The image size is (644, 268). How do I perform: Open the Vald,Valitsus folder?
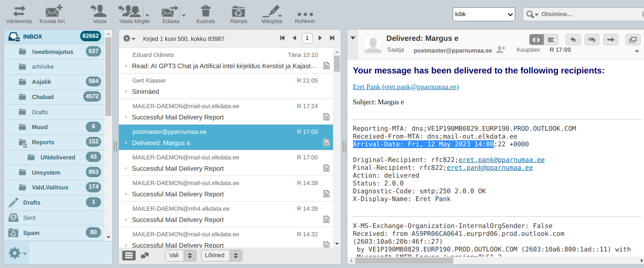click(54, 187)
